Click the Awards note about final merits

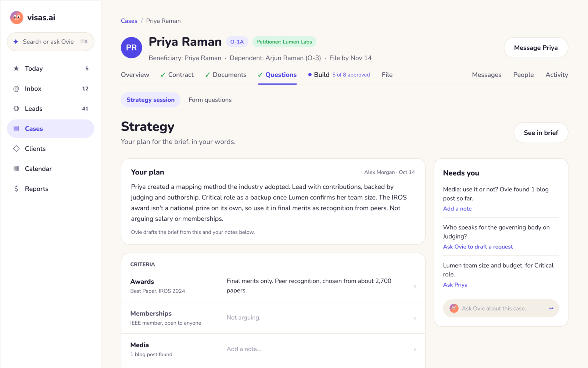309,286
